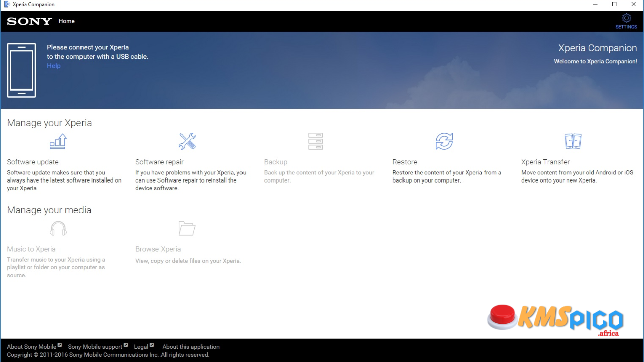The image size is (644, 362).
Task: Open the Settings gear icon
Action: coord(626,18)
